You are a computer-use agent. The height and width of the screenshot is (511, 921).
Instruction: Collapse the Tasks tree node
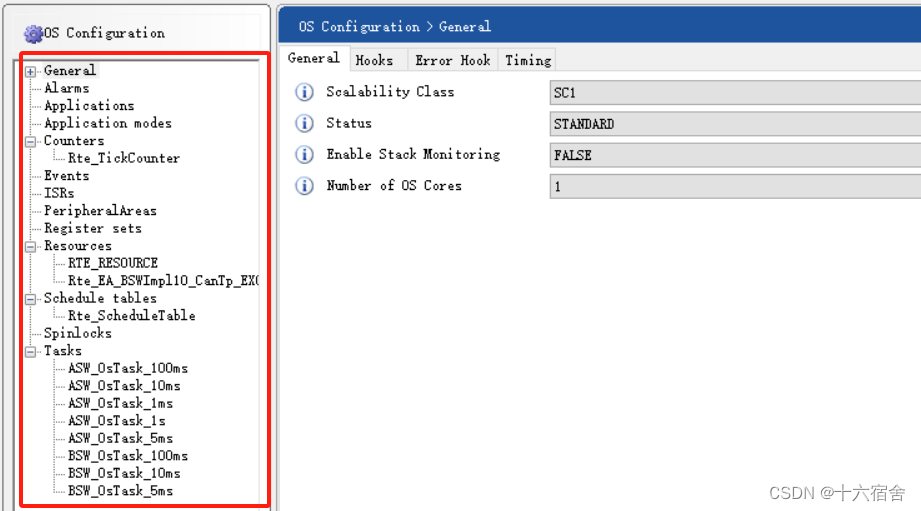[x=31, y=352]
